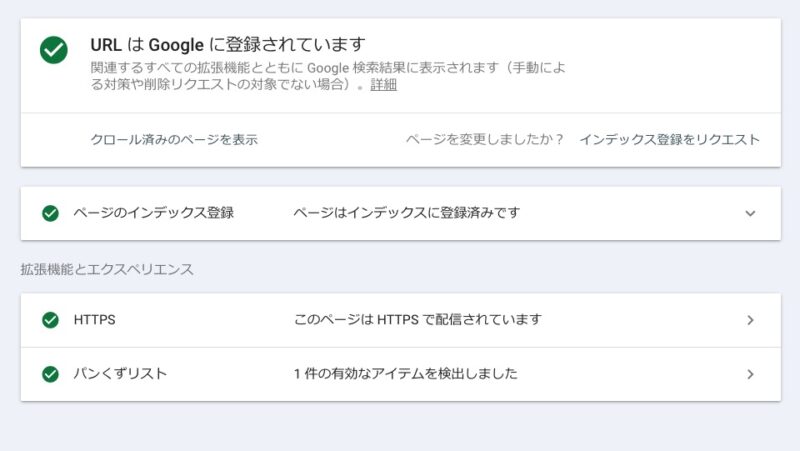Click green check icon beside パンくずリスト
Screen dimensions: 800x451
pyautogui.click(x=50, y=374)
